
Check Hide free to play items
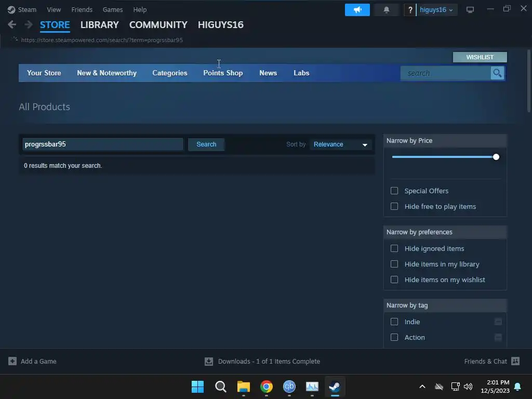pos(394,206)
